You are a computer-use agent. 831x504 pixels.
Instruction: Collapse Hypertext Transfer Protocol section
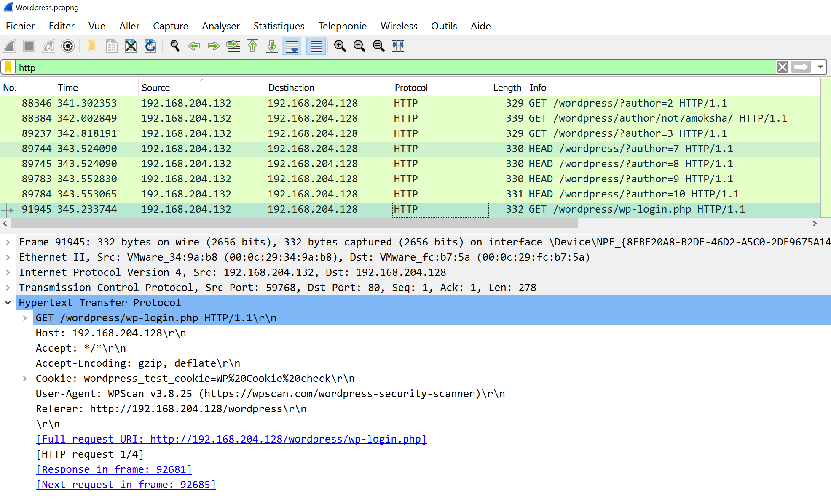[8, 303]
